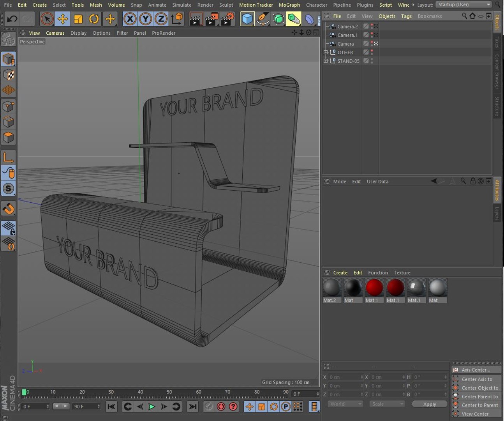Click the Undo arrow icon

click(12, 19)
